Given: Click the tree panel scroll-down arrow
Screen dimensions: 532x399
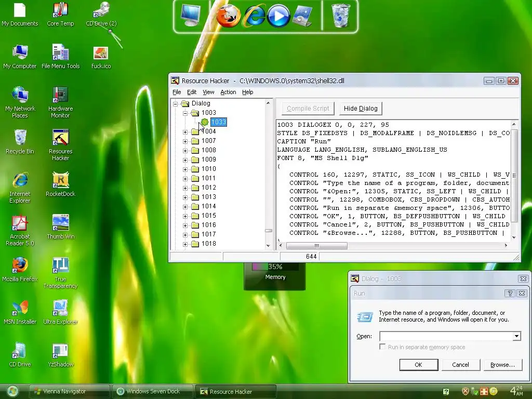Looking at the screenshot, I should [x=269, y=246].
